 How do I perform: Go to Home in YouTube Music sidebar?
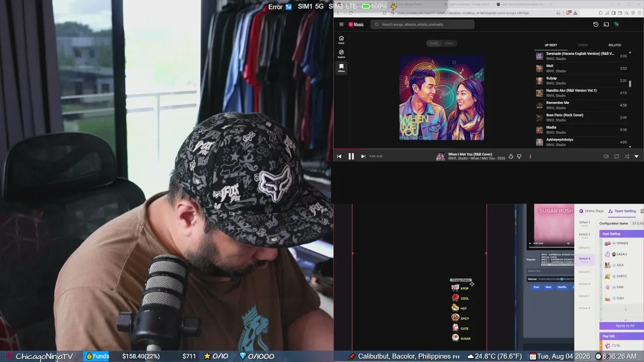(x=341, y=40)
